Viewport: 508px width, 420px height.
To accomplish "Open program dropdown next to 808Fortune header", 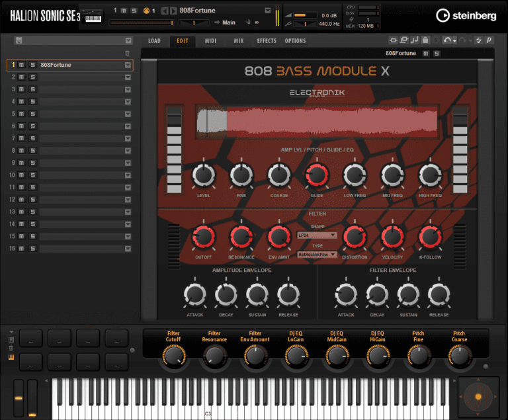I will click(x=268, y=11).
